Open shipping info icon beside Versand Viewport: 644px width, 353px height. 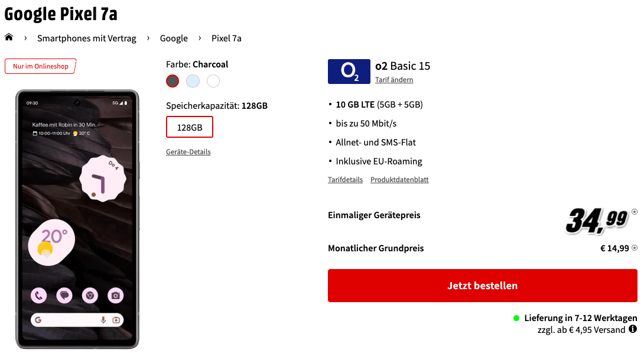click(633, 329)
